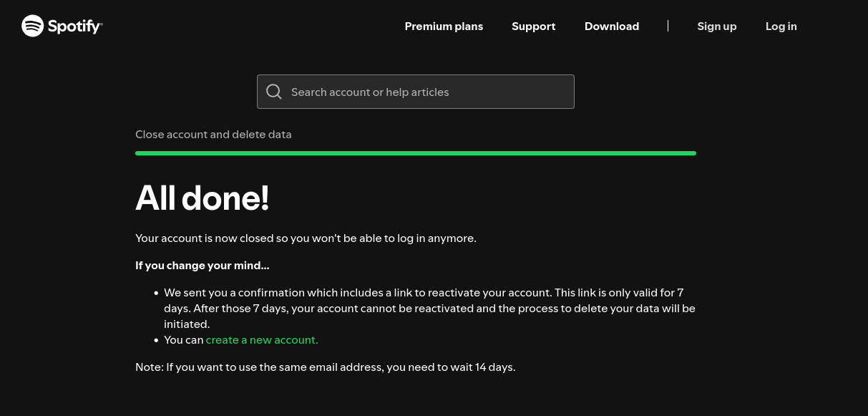Select the "All done!" heading
Image resolution: width=868 pixels, height=416 pixels.
[202, 198]
